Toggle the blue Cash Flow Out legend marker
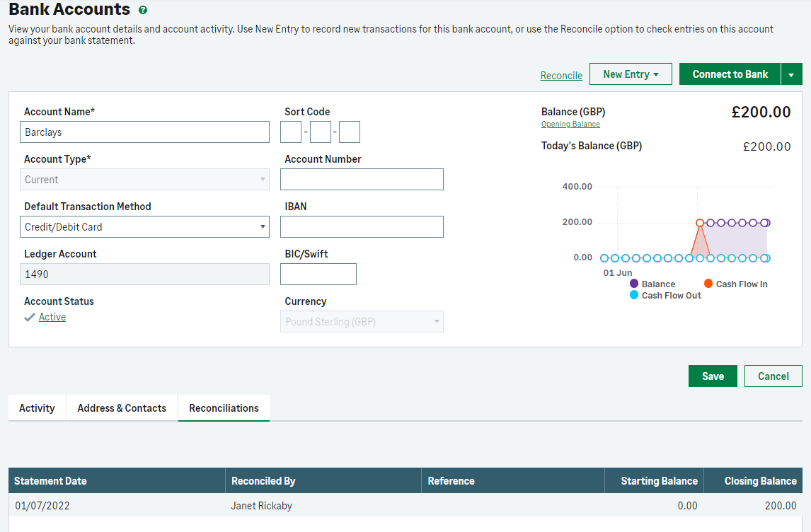The width and height of the screenshot is (811, 532). pos(634,295)
